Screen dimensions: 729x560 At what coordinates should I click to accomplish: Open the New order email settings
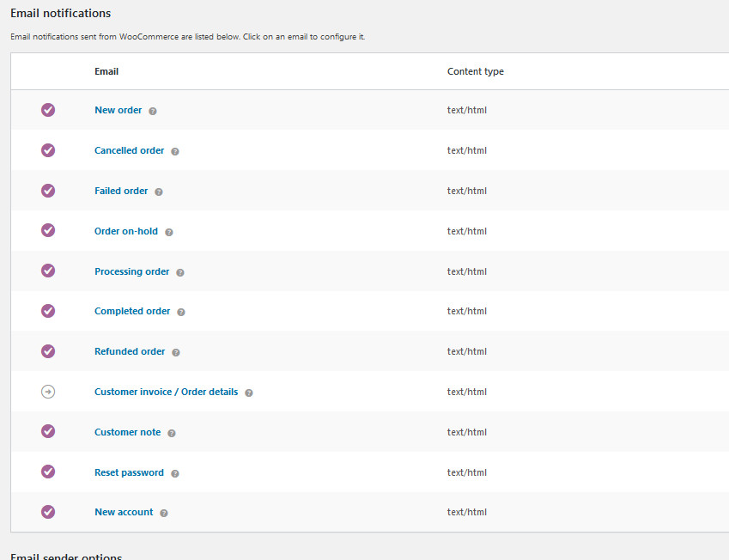(118, 110)
